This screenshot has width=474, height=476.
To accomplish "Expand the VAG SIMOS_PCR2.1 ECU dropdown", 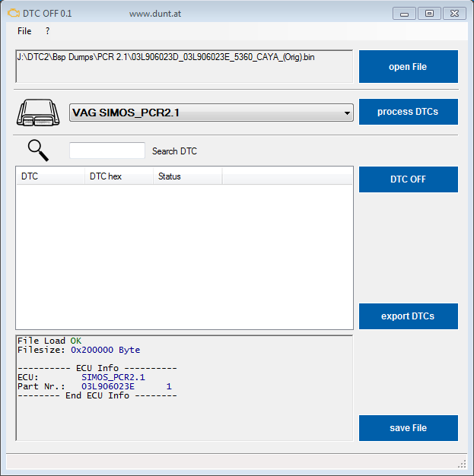I will (x=212, y=113).
